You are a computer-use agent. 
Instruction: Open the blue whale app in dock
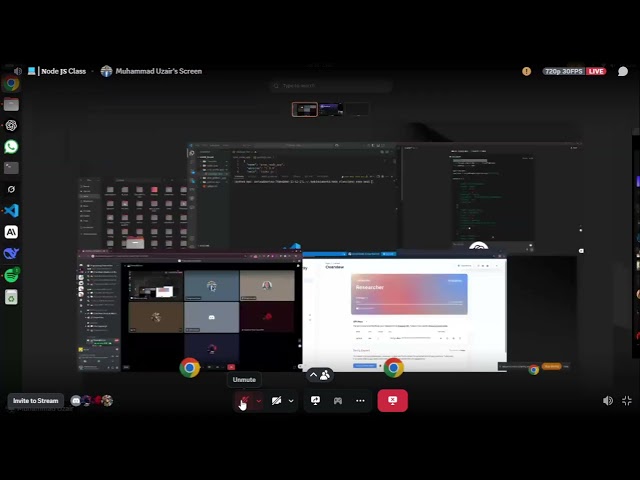pyautogui.click(x=11, y=253)
